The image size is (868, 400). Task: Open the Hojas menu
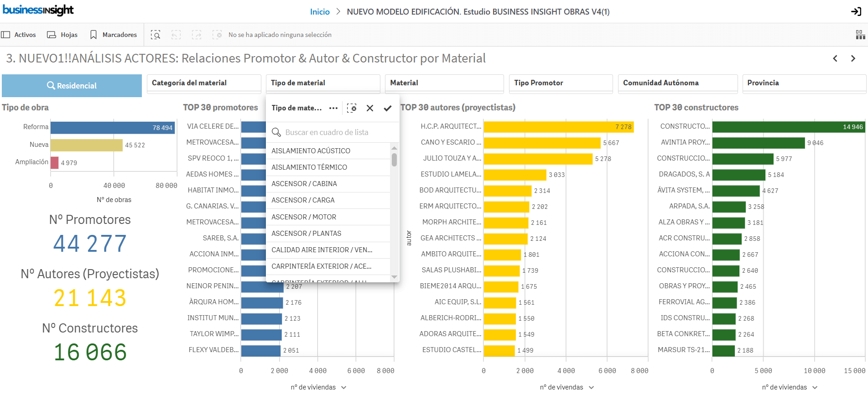(62, 35)
